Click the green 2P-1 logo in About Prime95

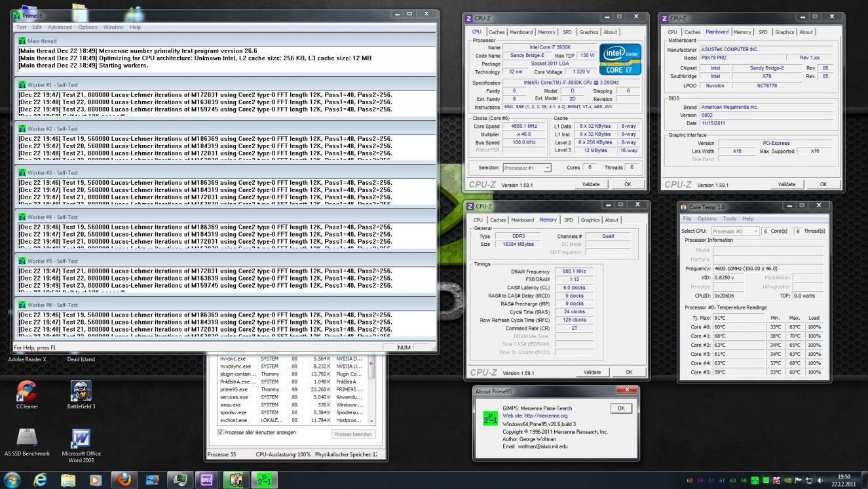click(x=490, y=418)
